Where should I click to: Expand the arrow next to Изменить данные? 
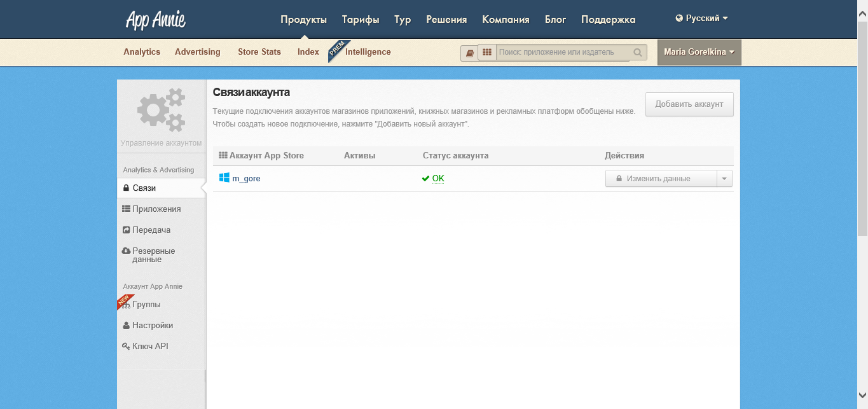724,179
